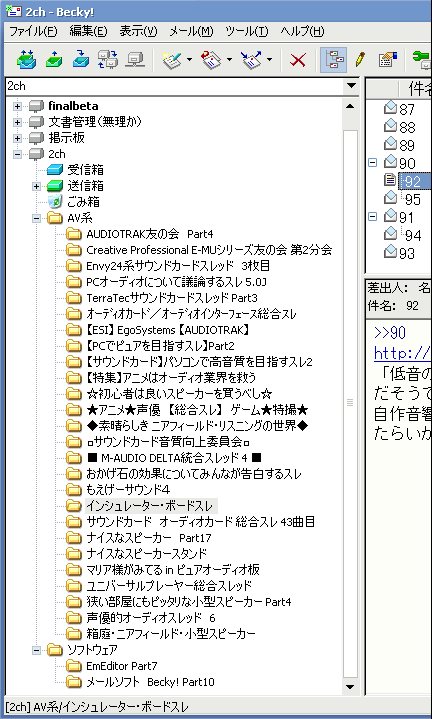Toggle thread view tree icon
The image size is (432, 719).
pos(333,60)
